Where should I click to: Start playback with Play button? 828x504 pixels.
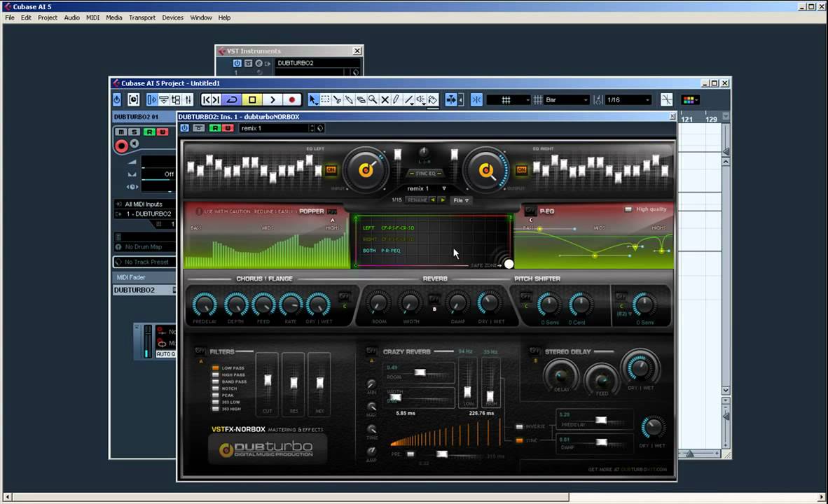[x=272, y=99]
